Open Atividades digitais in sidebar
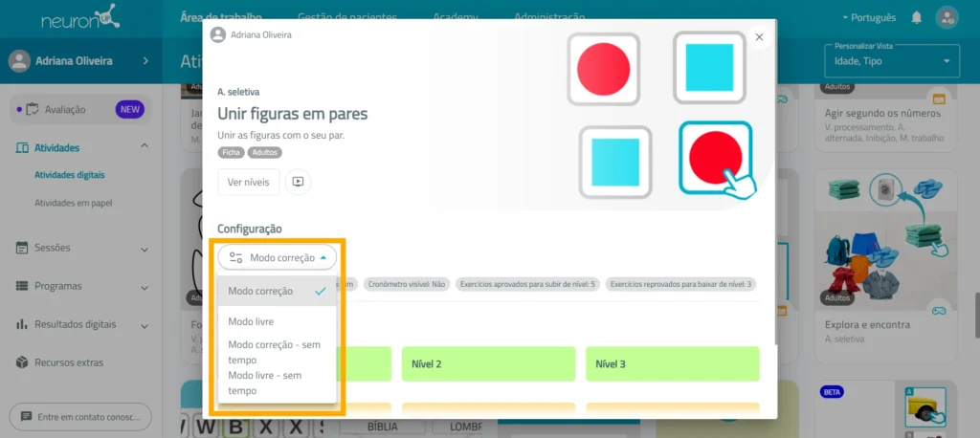 (69, 175)
